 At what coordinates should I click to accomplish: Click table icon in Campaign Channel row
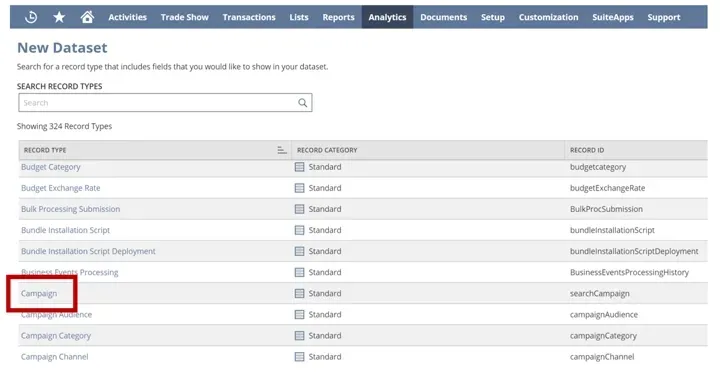[x=299, y=357]
